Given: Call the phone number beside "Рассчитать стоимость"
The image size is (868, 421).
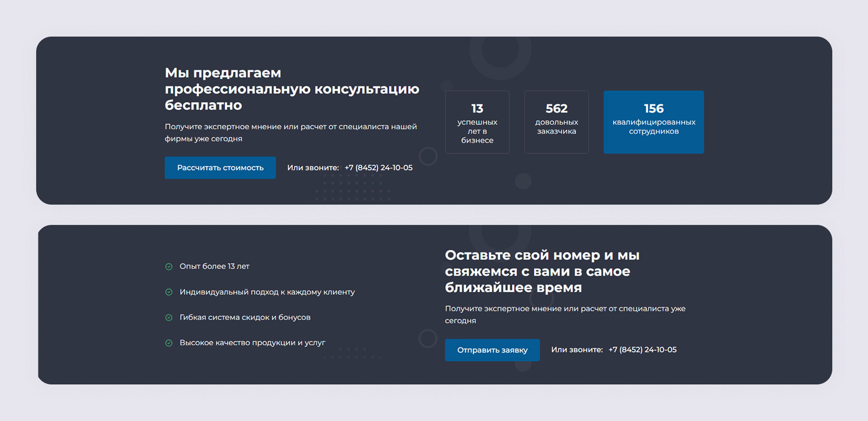Looking at the screenshot, I should (378, 168).
